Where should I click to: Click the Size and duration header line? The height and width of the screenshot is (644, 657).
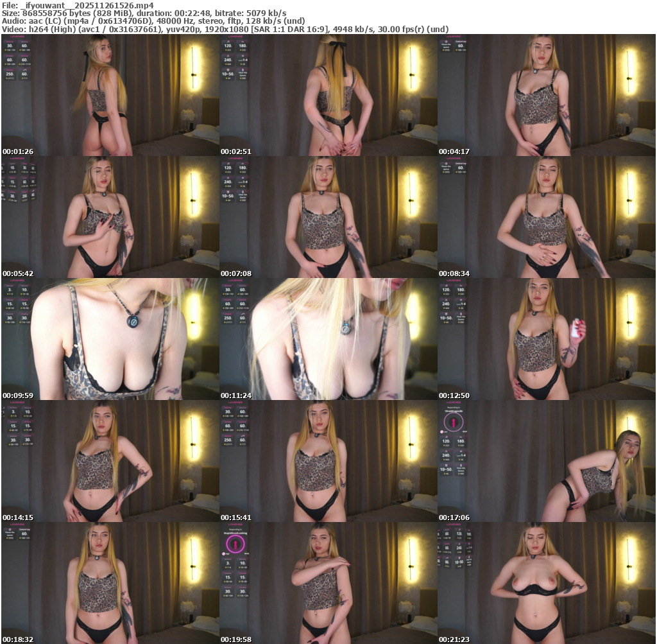(x=144, y=13)
